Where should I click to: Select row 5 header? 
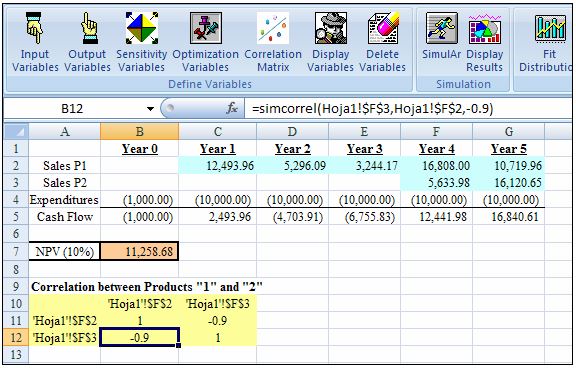(x=16, y=217)
